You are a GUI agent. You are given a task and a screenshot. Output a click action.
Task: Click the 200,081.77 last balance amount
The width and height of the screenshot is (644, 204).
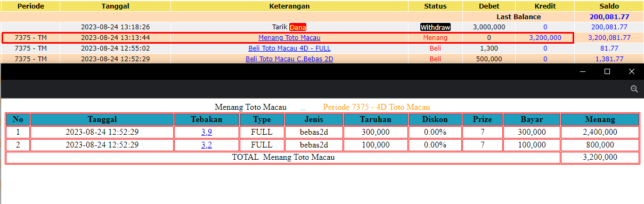pyautogui.click(x=609, y=17)
